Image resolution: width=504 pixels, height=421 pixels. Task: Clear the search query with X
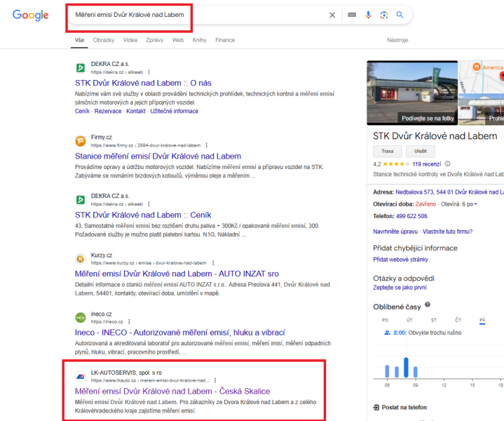coord(332,15)
